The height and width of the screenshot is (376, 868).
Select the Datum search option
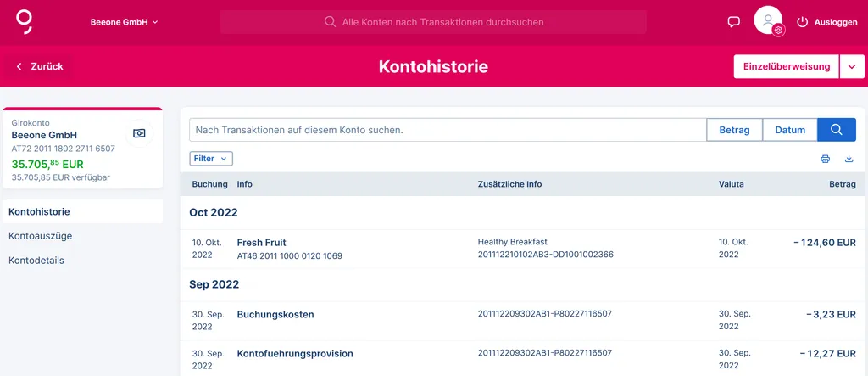790,130
